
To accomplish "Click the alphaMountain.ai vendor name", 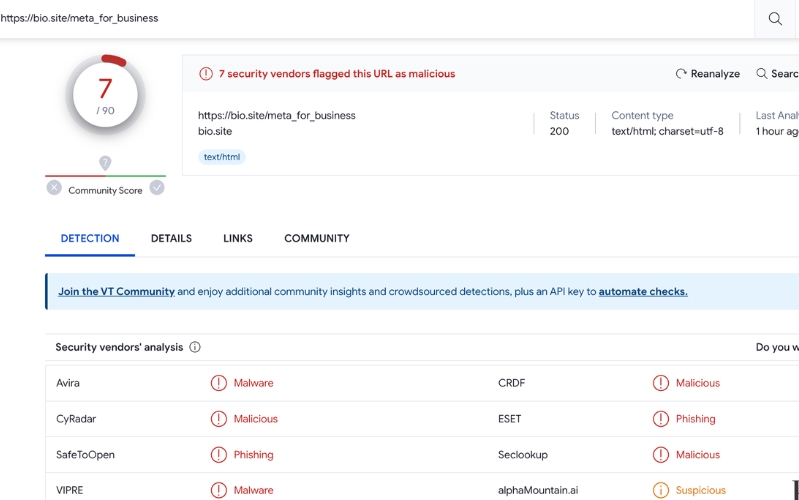I will [x=538, y=490].
